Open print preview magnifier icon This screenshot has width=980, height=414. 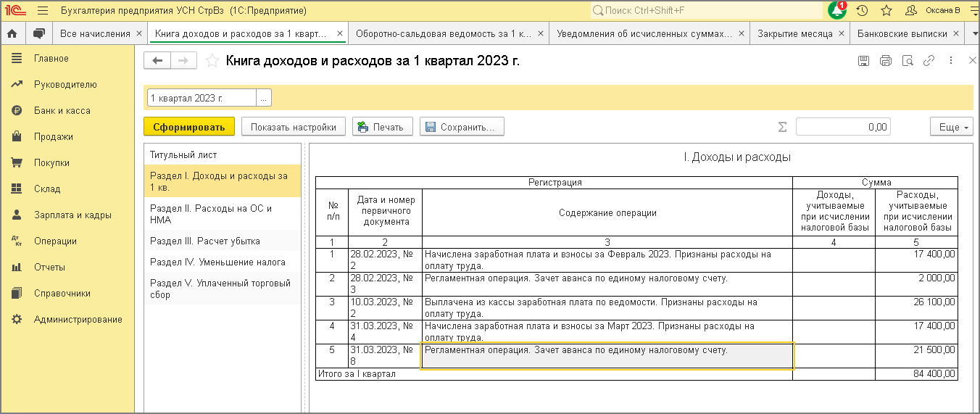click(x=907, y=61)
